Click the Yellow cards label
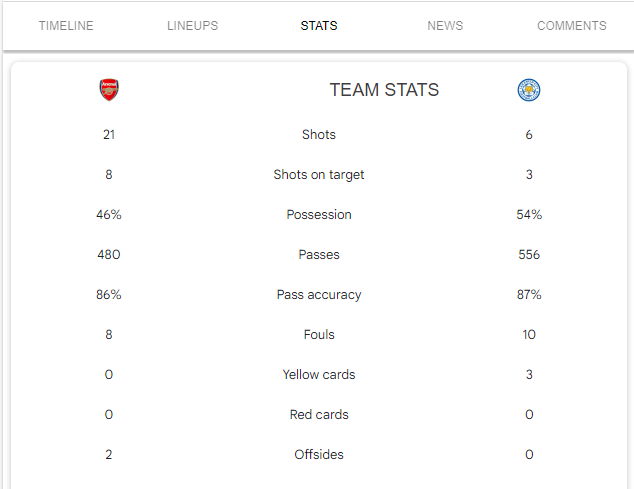 pos(319,375)
